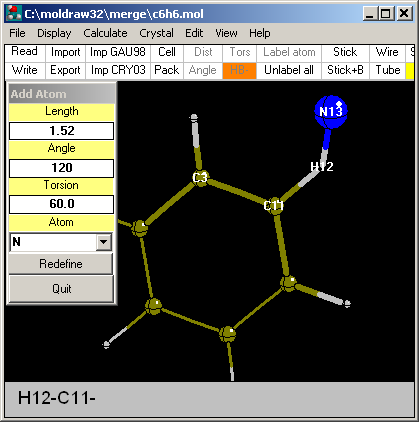Switch rendering to Stick+B mode
Image resolution: width=419 pixels, height=422 pixels.
click(x=345, y=70)
